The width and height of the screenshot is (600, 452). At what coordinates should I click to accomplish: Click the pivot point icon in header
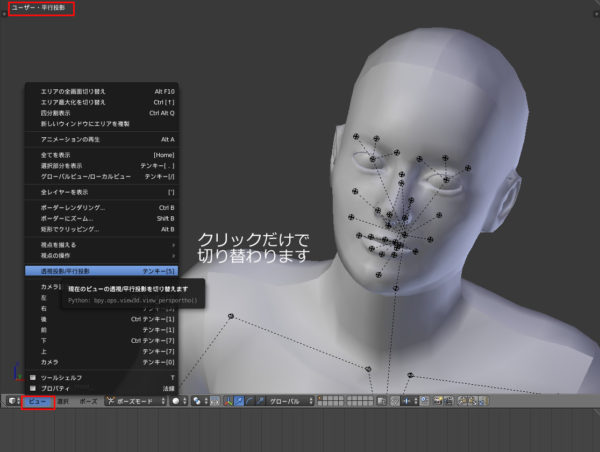pos(198,400)
